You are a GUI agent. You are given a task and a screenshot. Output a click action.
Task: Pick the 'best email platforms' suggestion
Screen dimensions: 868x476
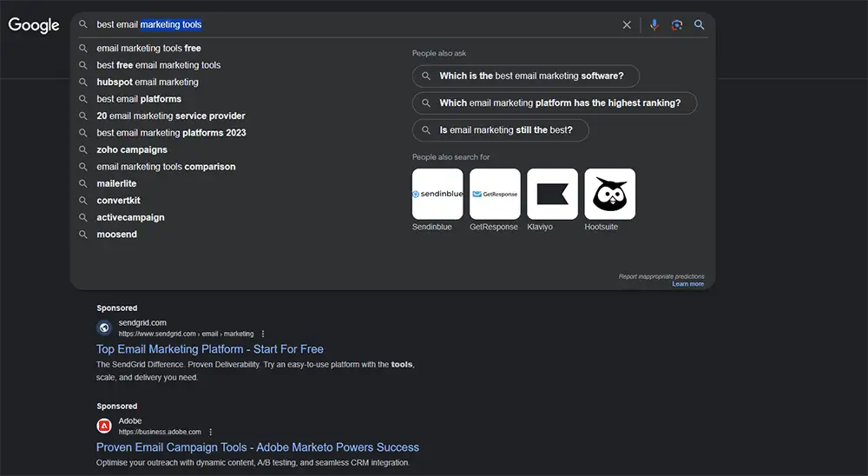(x=139, y=99)
